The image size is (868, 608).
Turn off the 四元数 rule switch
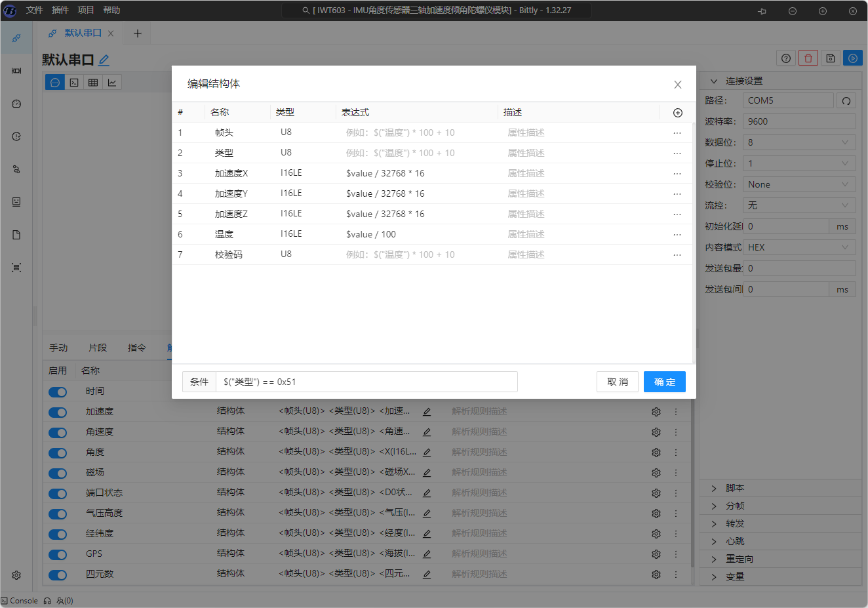point(58,575)
